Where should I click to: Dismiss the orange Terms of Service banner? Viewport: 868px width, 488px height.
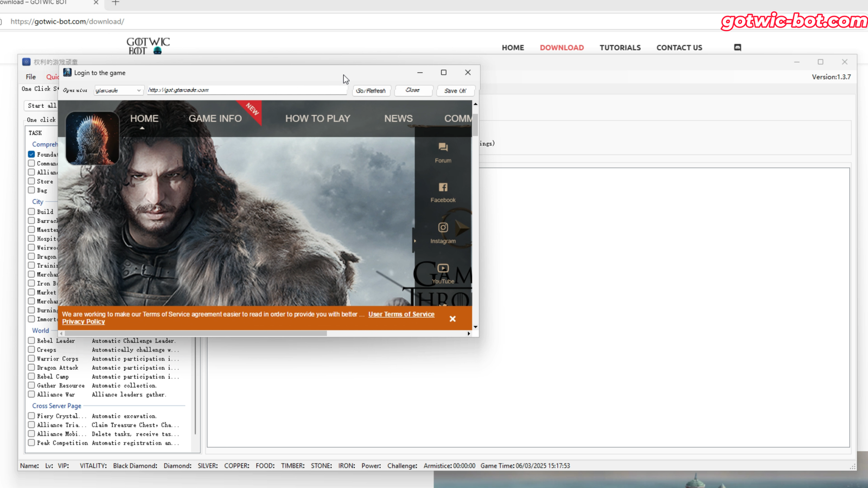coord(452,319)
